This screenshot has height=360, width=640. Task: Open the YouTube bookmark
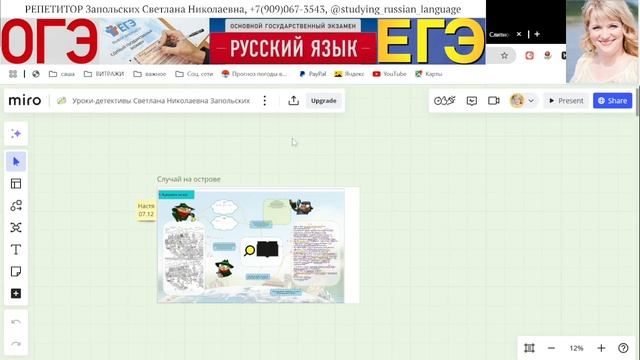pos(390,74)
